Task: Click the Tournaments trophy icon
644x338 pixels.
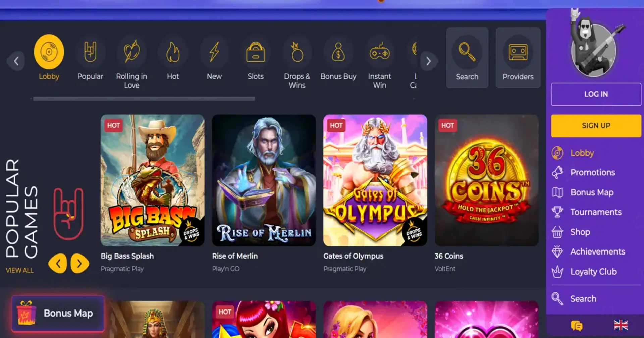Action: tap(557, 212)
